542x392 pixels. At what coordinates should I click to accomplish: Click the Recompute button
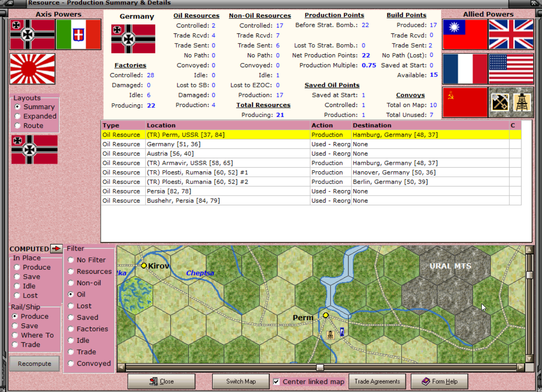point(34,364)
